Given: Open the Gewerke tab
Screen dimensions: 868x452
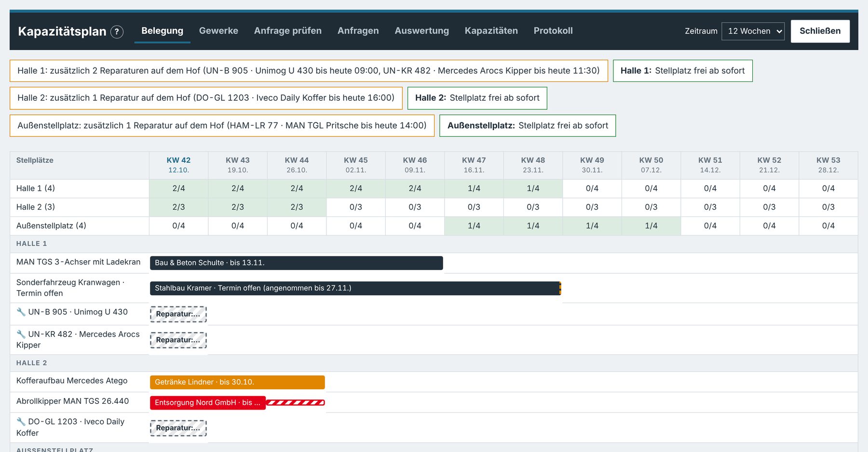Looking at the screenshot, I should (x=218, y=31).
